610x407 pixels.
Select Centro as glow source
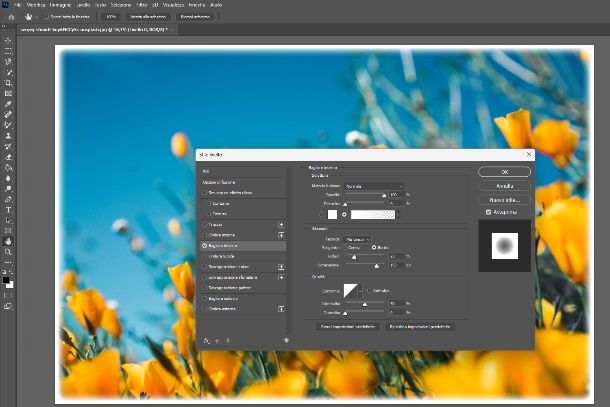(x=345, y=247)
